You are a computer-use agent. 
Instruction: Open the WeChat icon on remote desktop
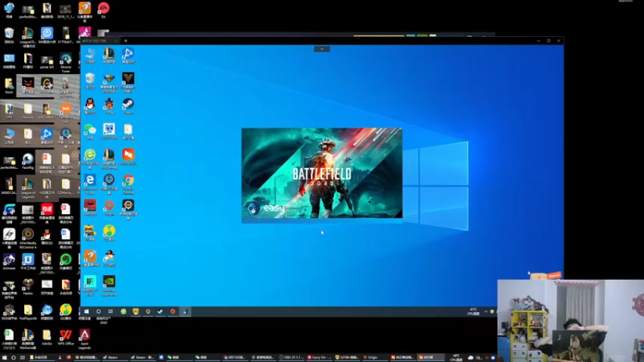[90, 131]
